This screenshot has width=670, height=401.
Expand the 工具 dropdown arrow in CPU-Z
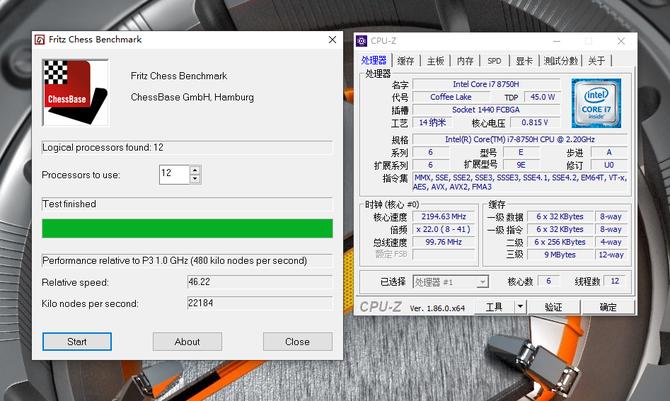[x=520, y=307]
